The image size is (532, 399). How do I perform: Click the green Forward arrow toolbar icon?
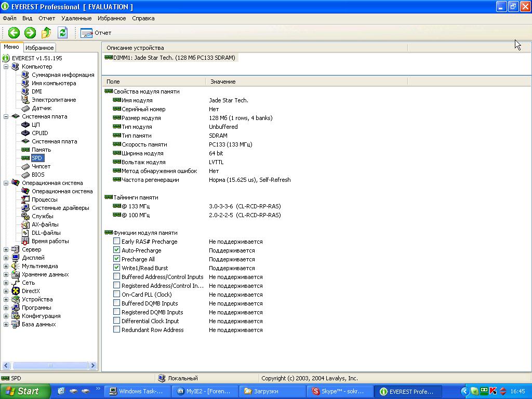click(x=30, y=33)
